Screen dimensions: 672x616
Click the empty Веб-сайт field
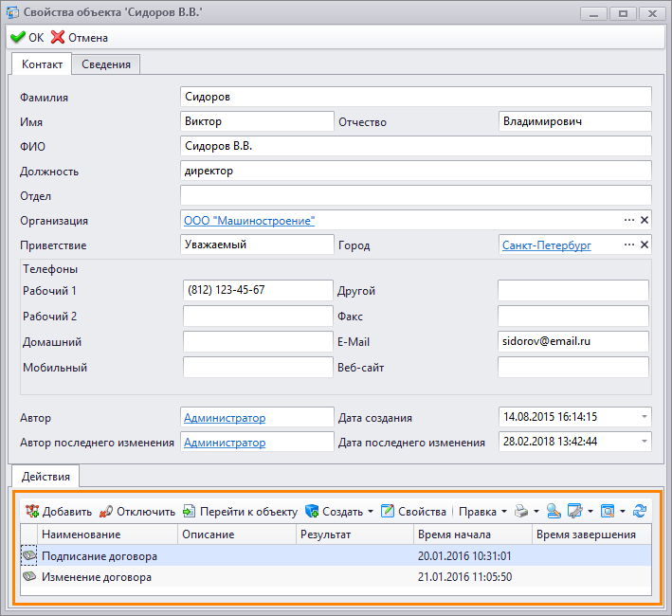click(x=573, y=368)
